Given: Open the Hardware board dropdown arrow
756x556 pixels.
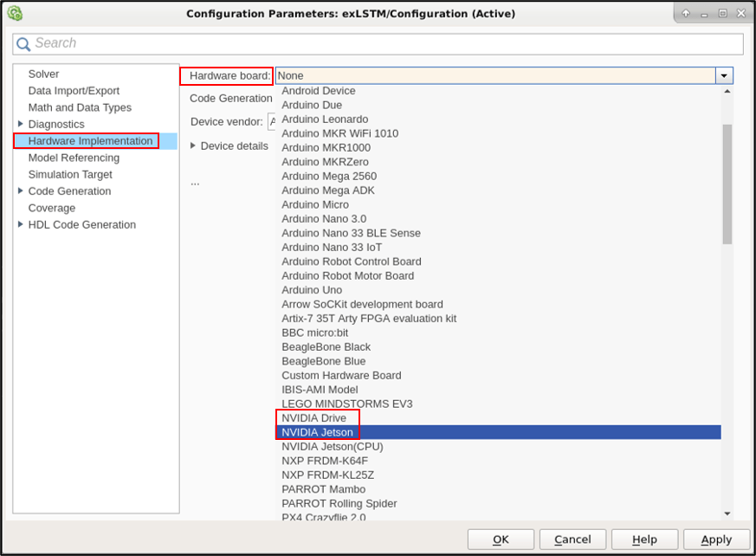Looking at the screenshot, I should click(x=724, y=76).
